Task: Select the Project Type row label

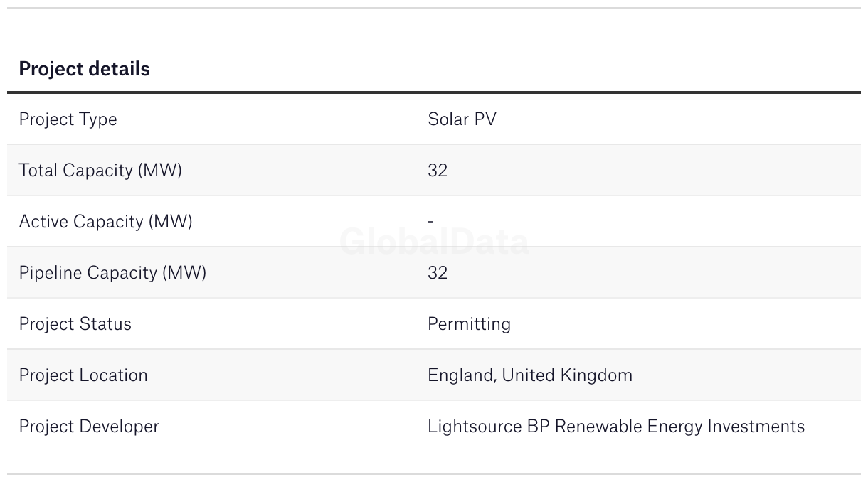Action: (x=68, y=119)
